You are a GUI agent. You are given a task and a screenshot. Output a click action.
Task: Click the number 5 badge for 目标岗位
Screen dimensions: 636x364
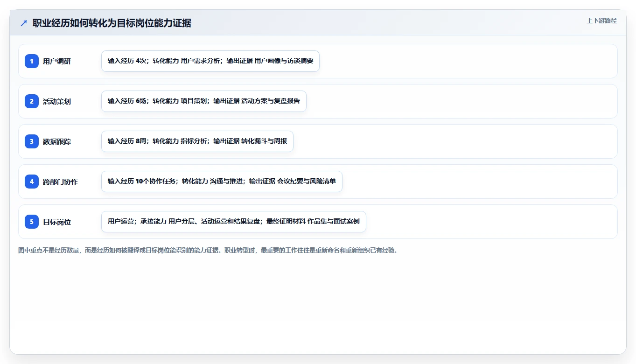[x=32, y=222]
